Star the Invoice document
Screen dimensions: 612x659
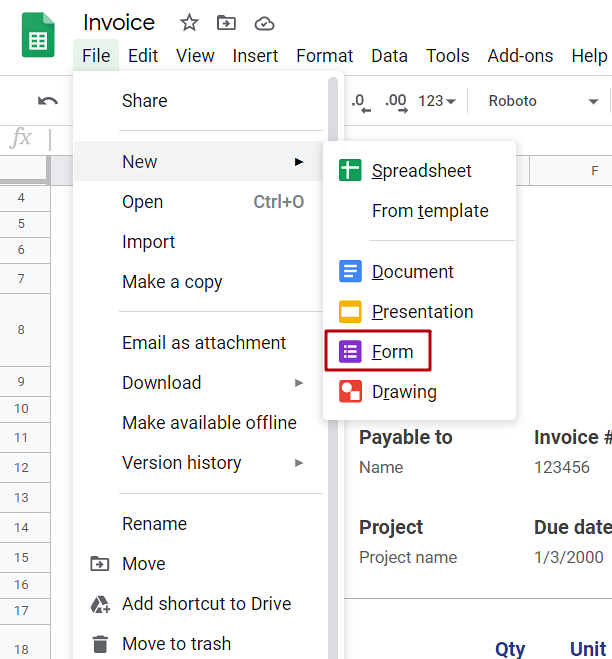189,23
